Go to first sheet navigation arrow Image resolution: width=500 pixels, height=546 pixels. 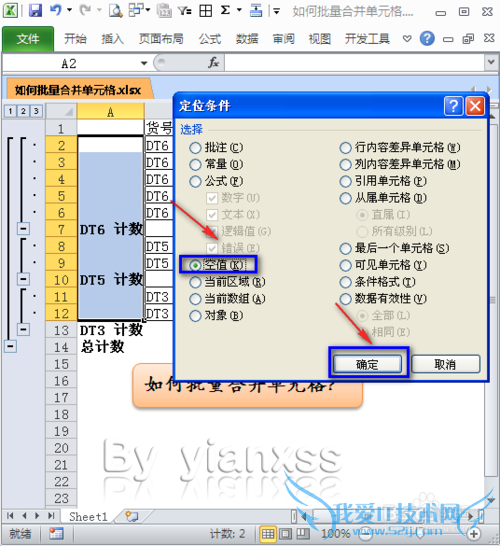[x=10, y=516]
